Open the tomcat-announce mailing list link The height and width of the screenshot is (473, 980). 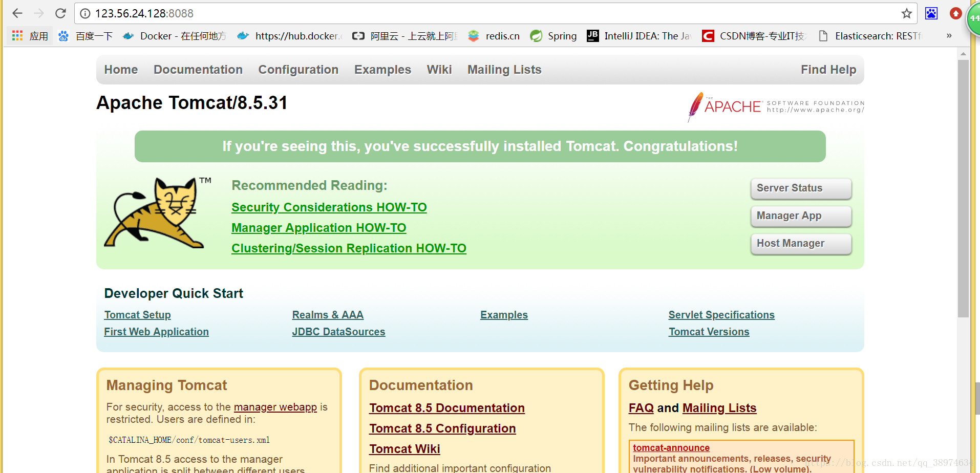(671, 448)
